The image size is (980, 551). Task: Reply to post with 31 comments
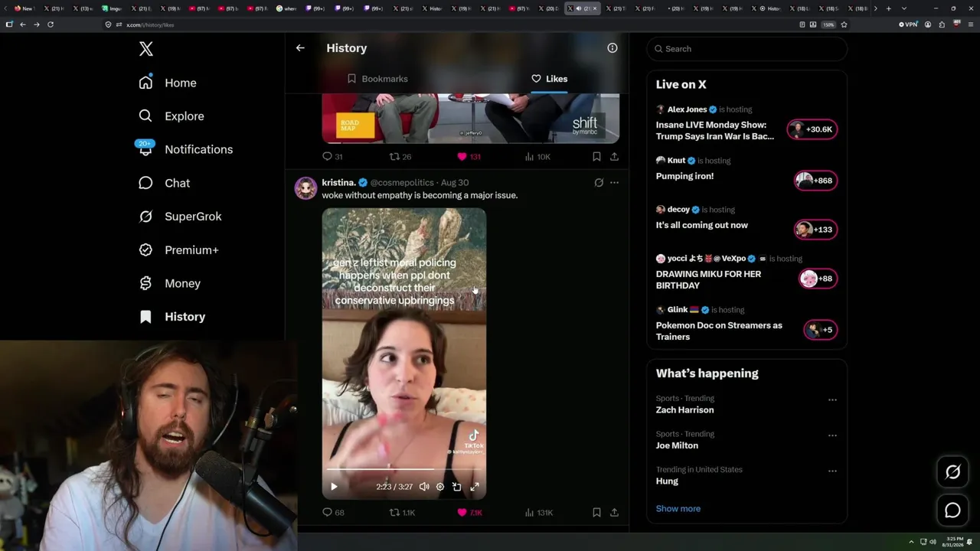point(332,156)
